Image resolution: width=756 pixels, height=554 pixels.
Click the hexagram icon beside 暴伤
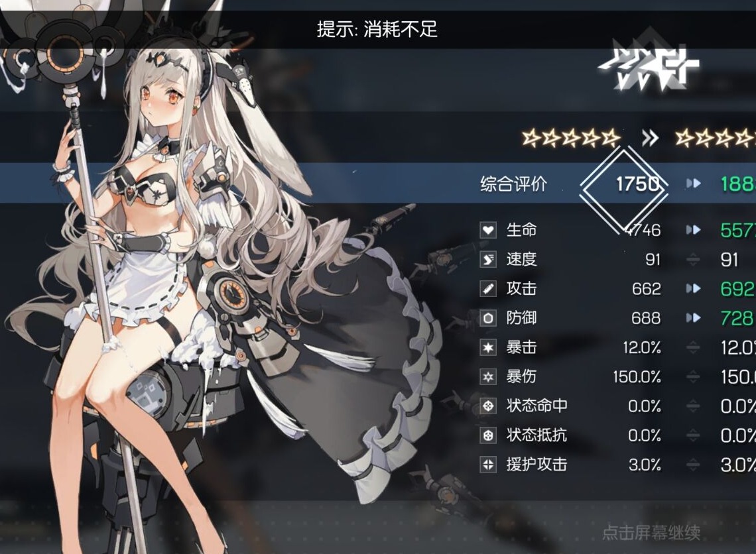pyautogui.click(x=488, y=376)
